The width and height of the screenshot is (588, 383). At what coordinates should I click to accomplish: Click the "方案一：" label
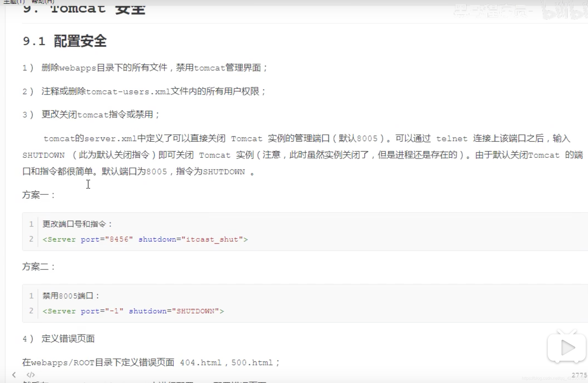point(39,195)
